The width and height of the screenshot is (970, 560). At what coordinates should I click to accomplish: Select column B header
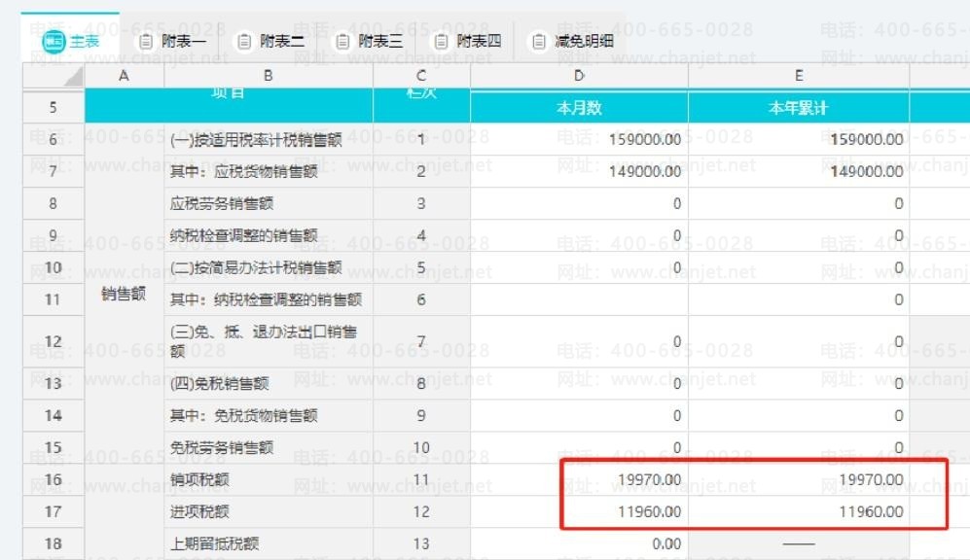pyautogui.click(x=268, y=76)
